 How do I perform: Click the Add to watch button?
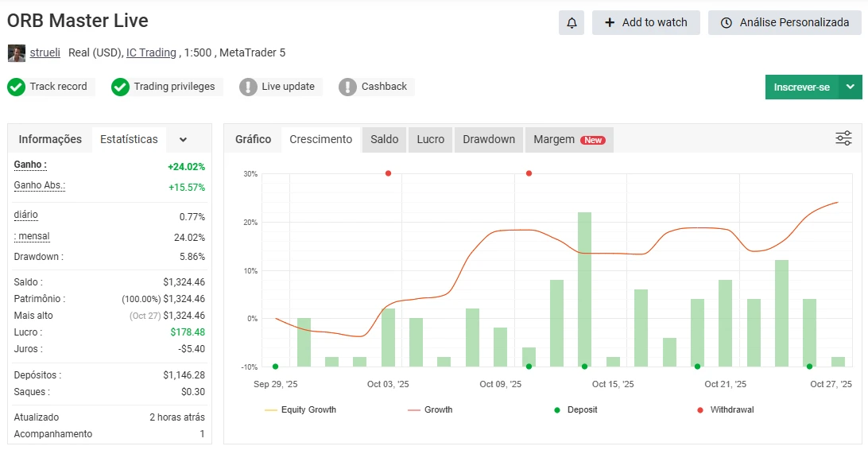point(645,23)
